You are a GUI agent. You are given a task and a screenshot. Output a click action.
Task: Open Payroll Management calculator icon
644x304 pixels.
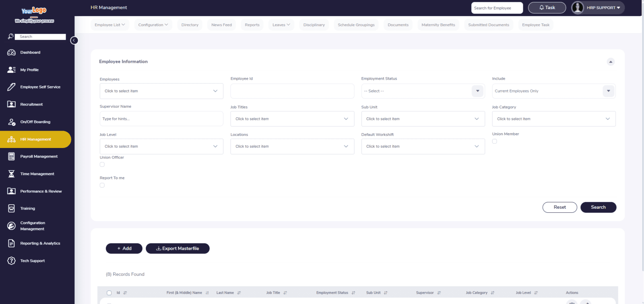[x=11, y=156]
